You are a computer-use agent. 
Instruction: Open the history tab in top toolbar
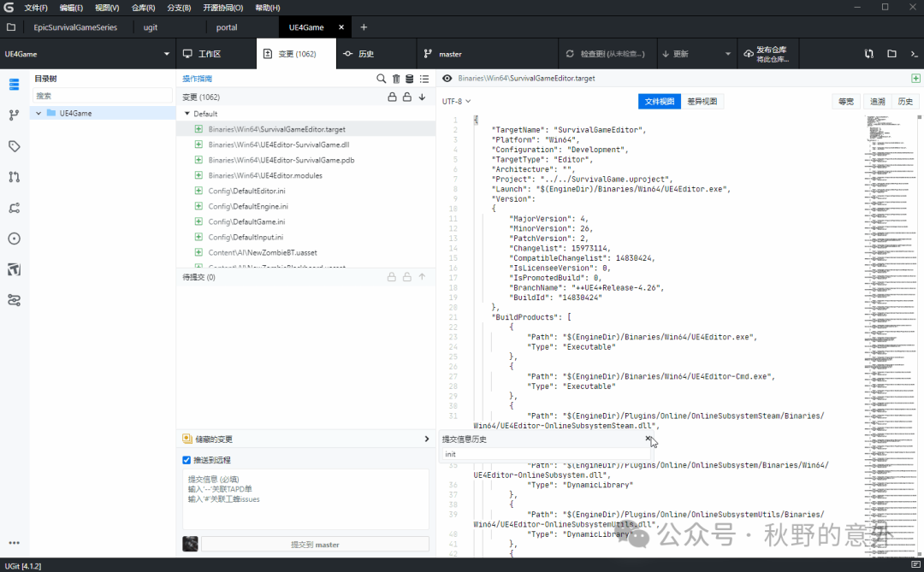tap(376, 54)
